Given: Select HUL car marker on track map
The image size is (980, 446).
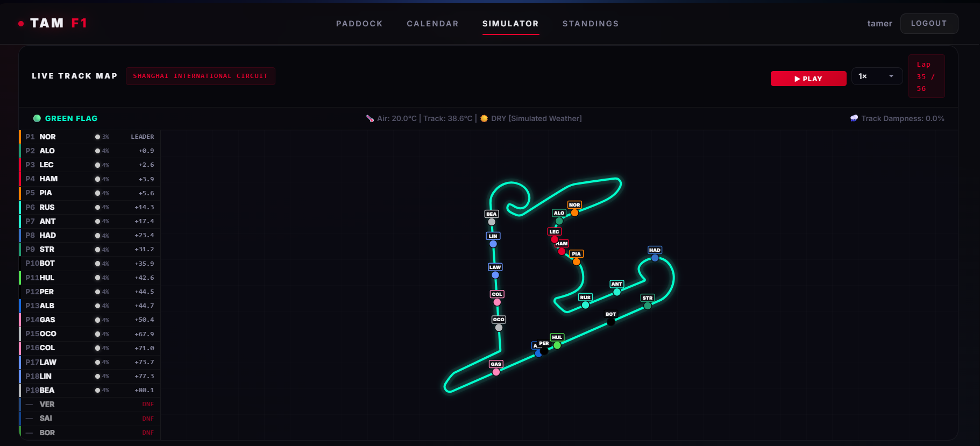Looking at the screenshot, I should pos(557,345).
